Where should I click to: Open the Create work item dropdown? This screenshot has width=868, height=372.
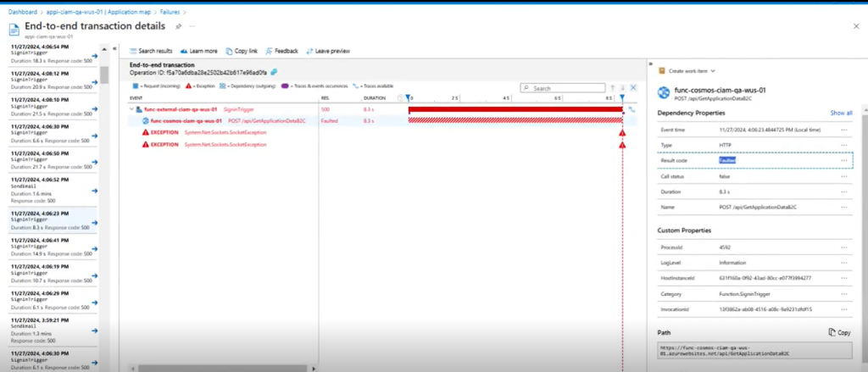click(687, 71)
